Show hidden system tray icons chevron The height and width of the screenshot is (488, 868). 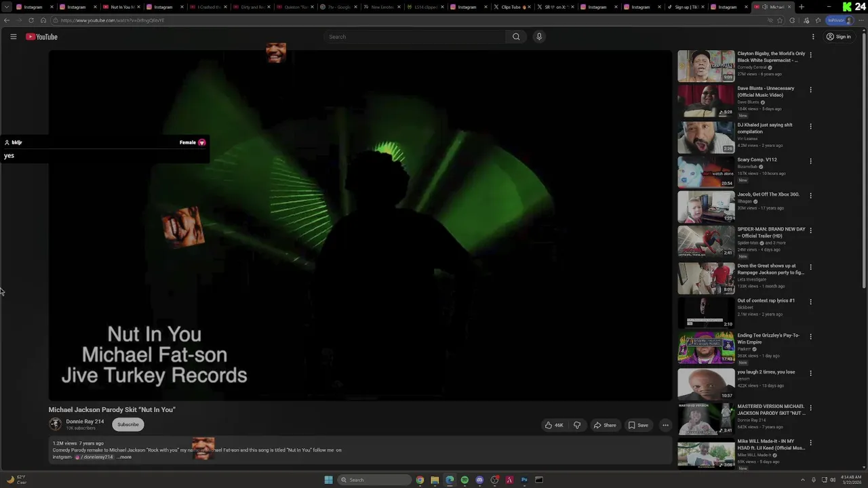(x=803, y=480)
